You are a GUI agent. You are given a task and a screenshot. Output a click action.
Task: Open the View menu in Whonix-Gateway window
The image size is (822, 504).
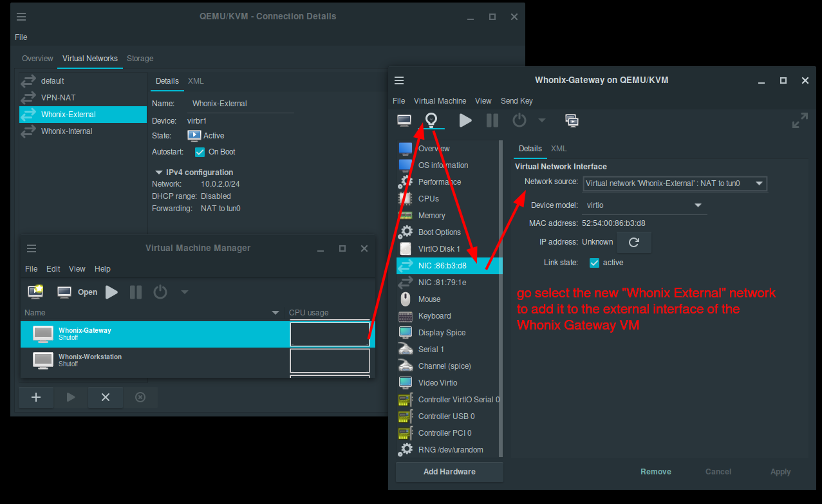pos(483,101)
